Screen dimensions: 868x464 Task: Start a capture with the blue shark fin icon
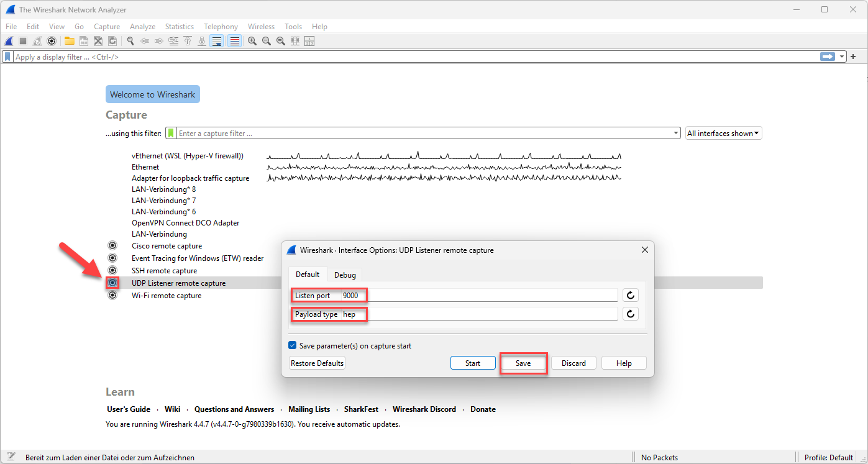click(x=8, y=41)
